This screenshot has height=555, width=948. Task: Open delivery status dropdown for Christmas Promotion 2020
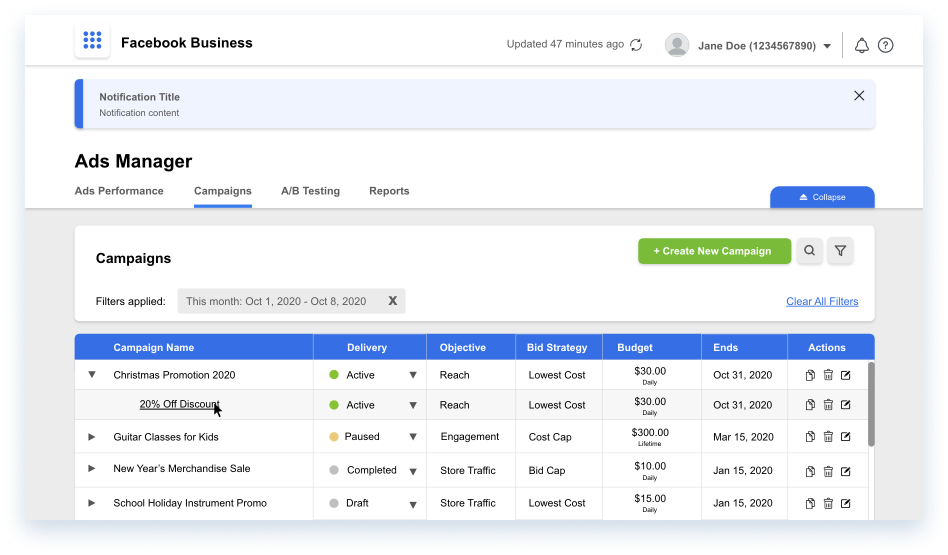point(412,376)
